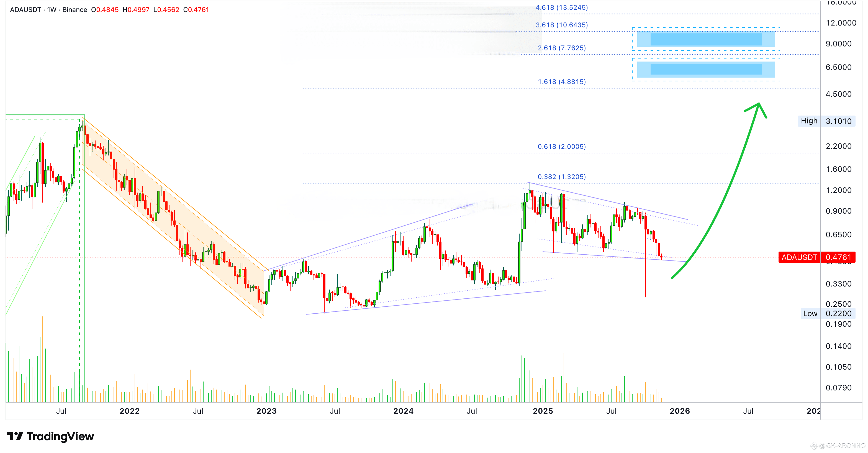Click the 0.618 (2.0005) Fibonacci label
Viewport: 868px width, 453px height.
tap(561, 146)
